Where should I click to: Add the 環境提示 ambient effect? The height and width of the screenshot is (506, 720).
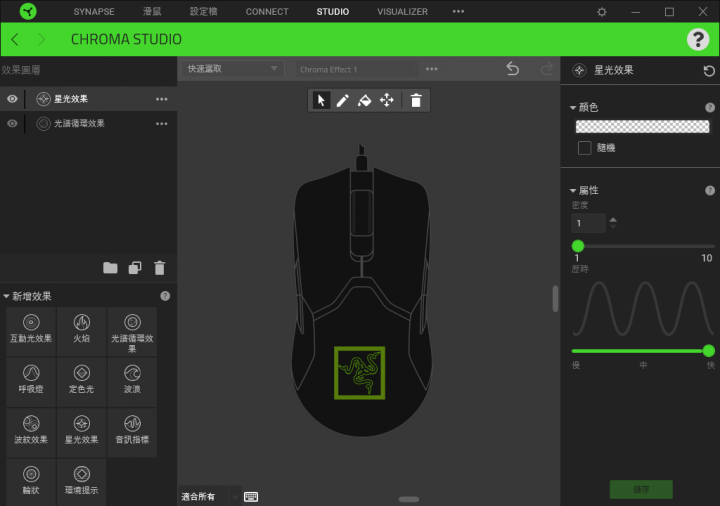click(81, 482)
